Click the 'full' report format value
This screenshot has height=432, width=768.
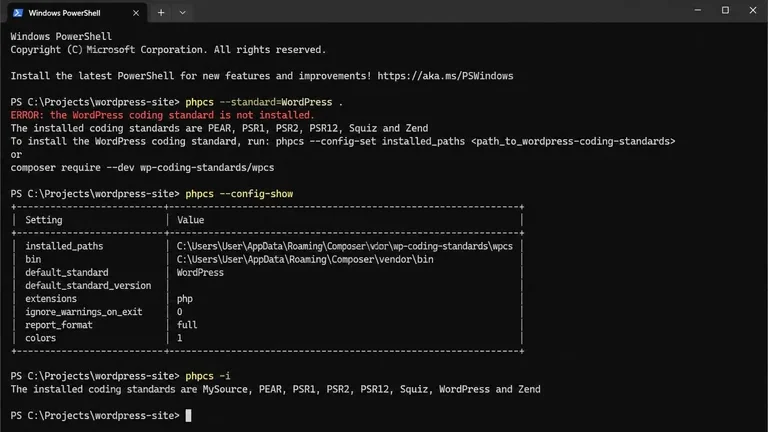point(187,325)
